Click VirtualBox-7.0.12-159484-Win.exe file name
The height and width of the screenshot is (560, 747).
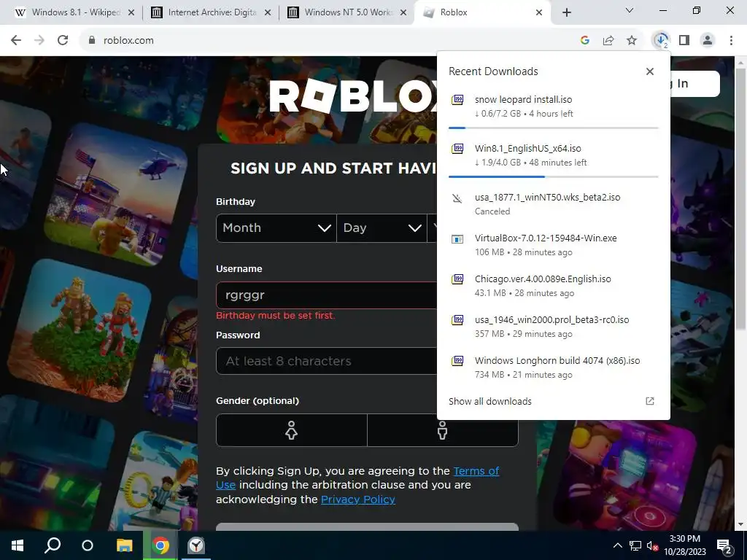[x=546, y=238]
